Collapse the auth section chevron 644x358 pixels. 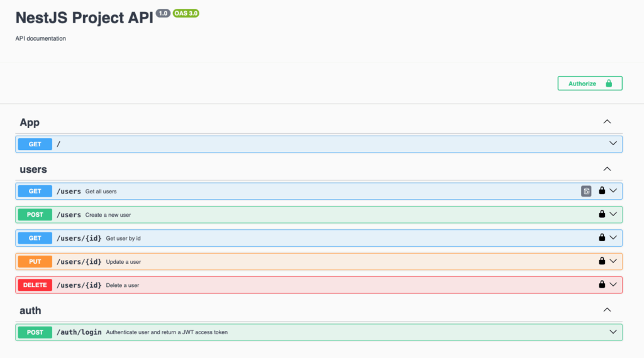(x=607, y=310)
